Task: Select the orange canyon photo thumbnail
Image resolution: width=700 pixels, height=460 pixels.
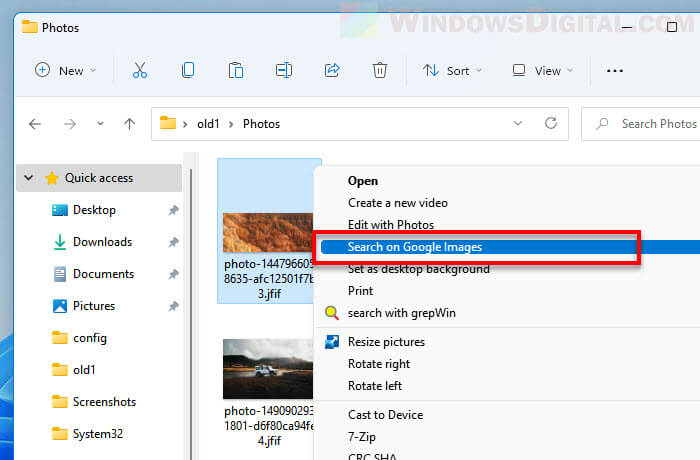Action: (268, 233)
